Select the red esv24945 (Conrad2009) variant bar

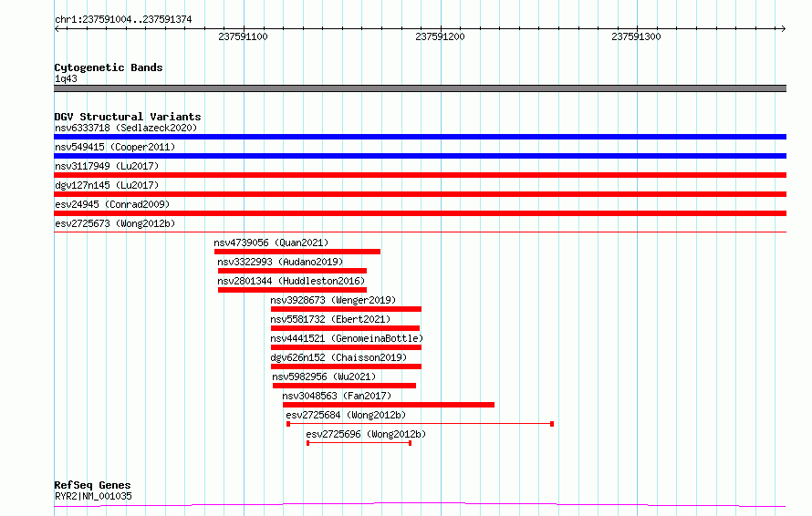pyautogui.click(x=420, y=213)
